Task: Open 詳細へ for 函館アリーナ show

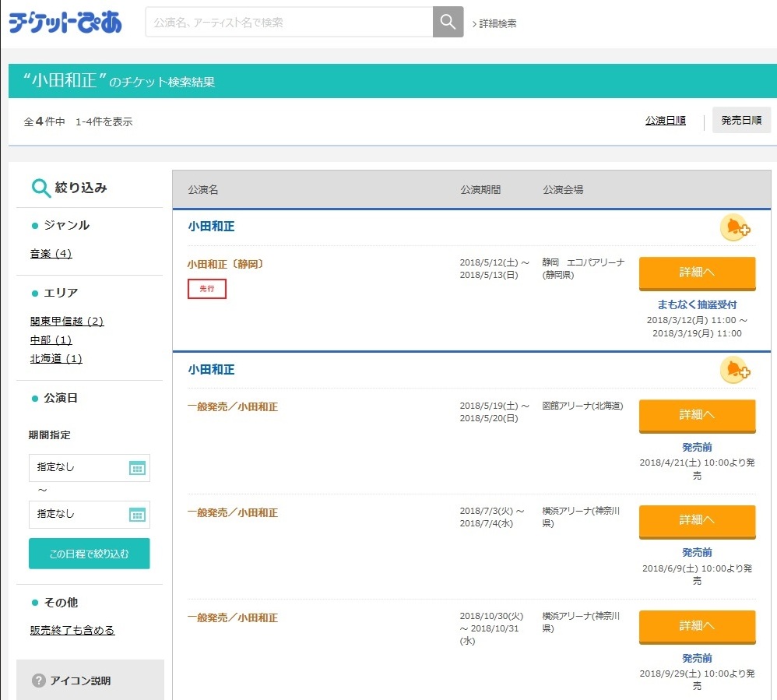Action: (x=698, y=416)
